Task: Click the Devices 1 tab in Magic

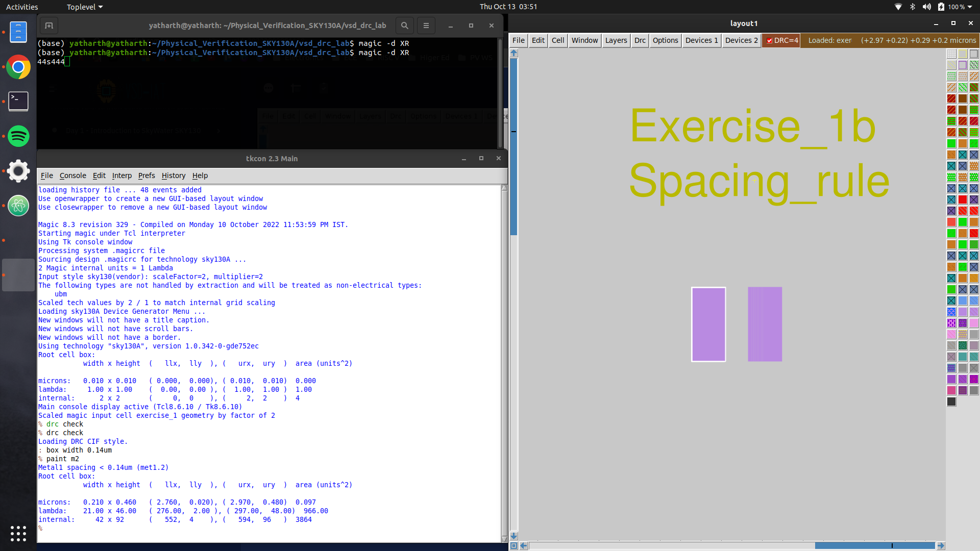Action: (x=701, y=40)
